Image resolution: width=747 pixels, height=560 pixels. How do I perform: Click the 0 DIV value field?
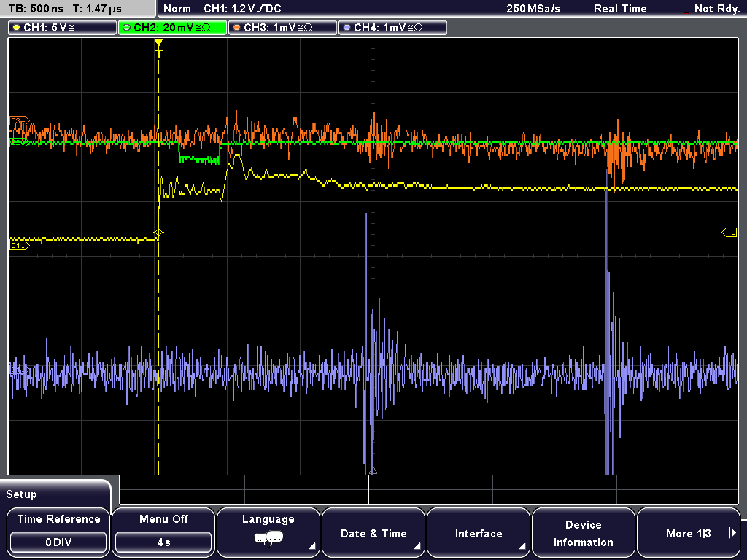tap(58, 542)
